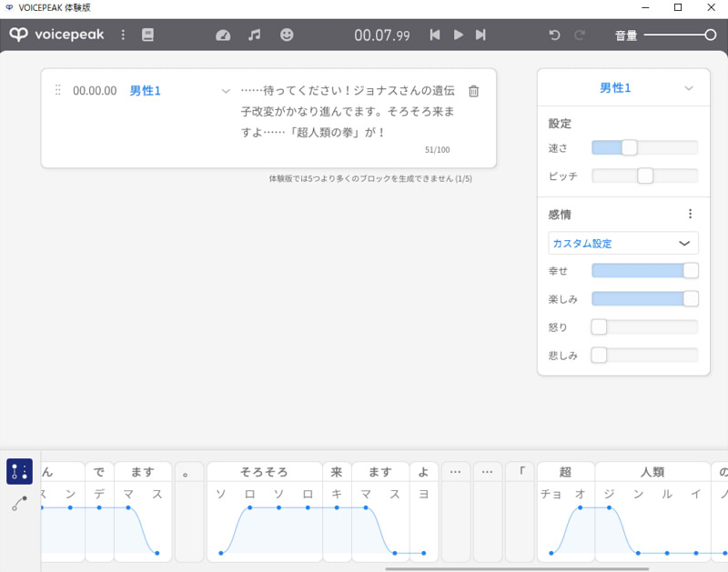
Task: Click the 51/100 character counter
Action: (x=438, y=150)
